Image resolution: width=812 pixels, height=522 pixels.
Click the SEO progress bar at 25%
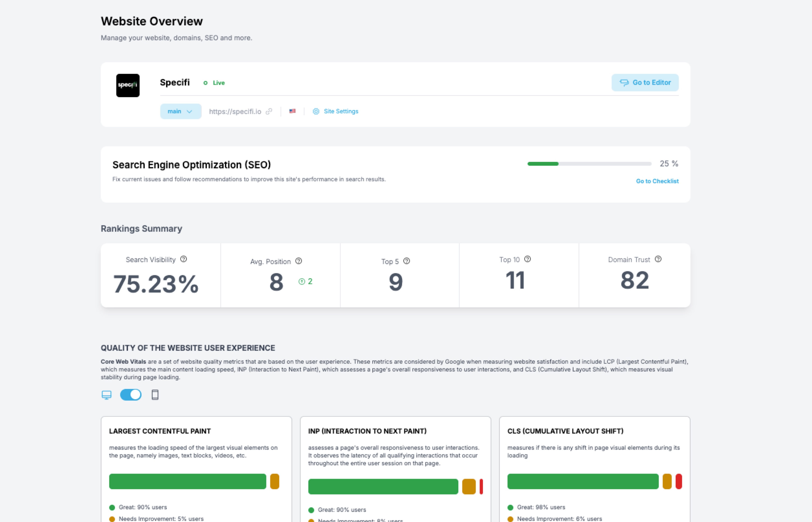[x=589, y=164]
